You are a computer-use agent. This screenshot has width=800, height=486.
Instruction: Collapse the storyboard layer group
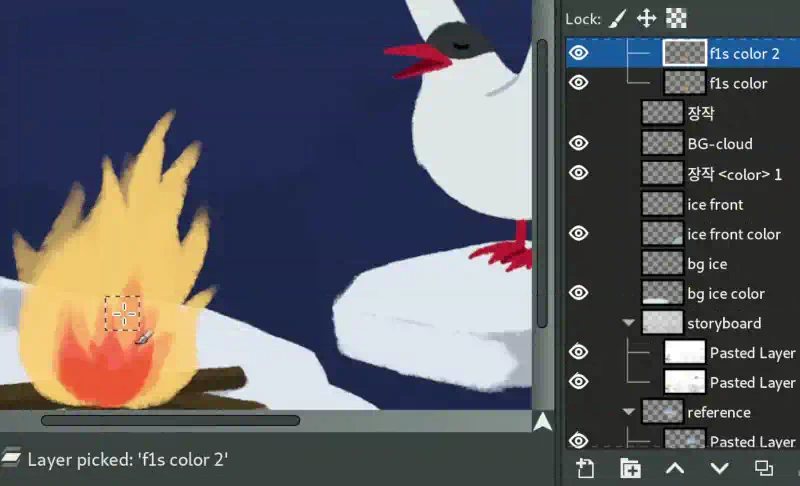pos(629,323)
